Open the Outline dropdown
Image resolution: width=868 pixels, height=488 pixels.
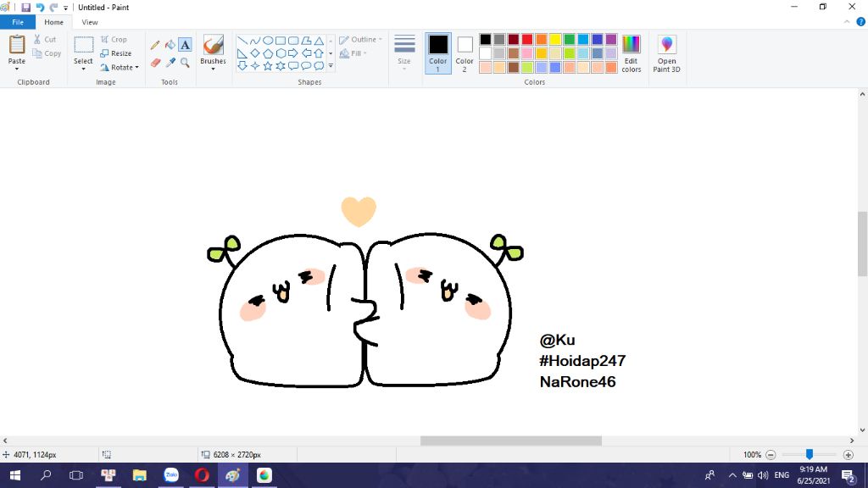point(360,40)
